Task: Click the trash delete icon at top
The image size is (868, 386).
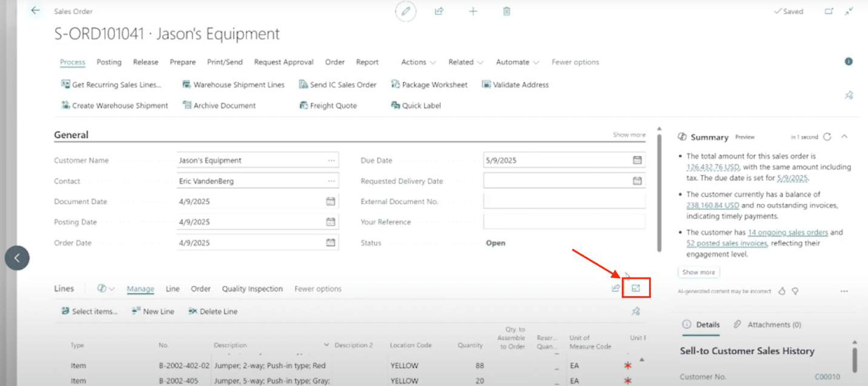Action: (507, 12)
